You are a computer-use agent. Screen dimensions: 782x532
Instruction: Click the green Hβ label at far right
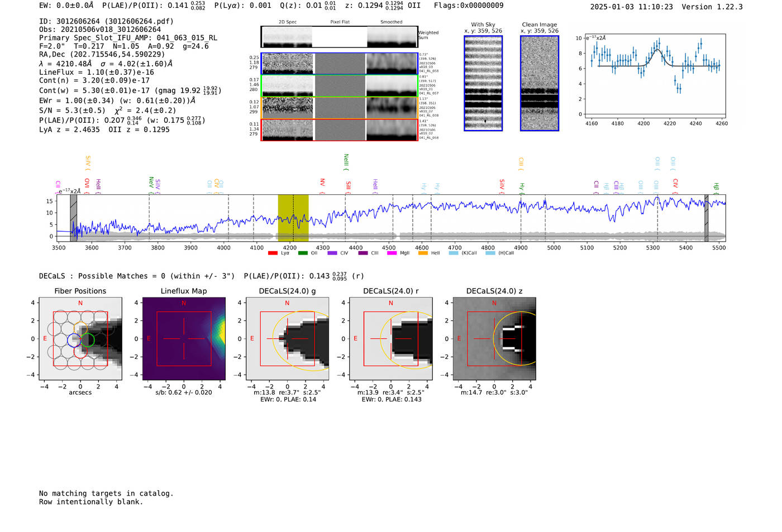(716, 188)
